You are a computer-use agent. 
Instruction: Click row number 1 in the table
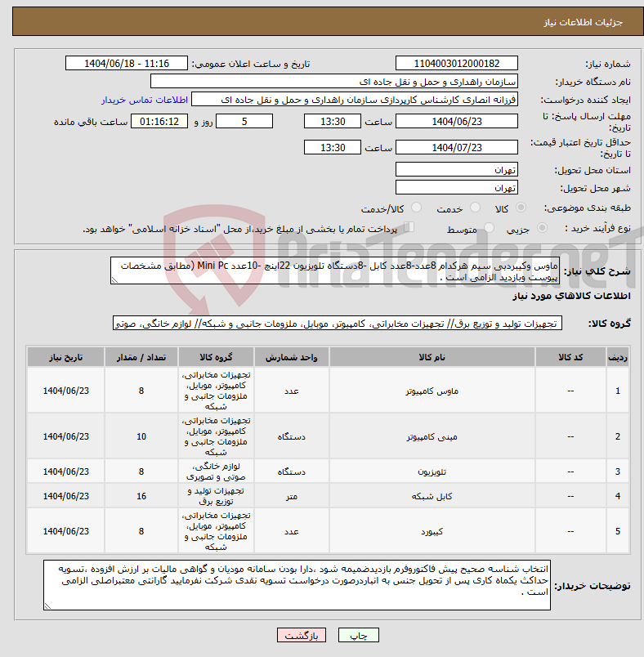point(618,391)
